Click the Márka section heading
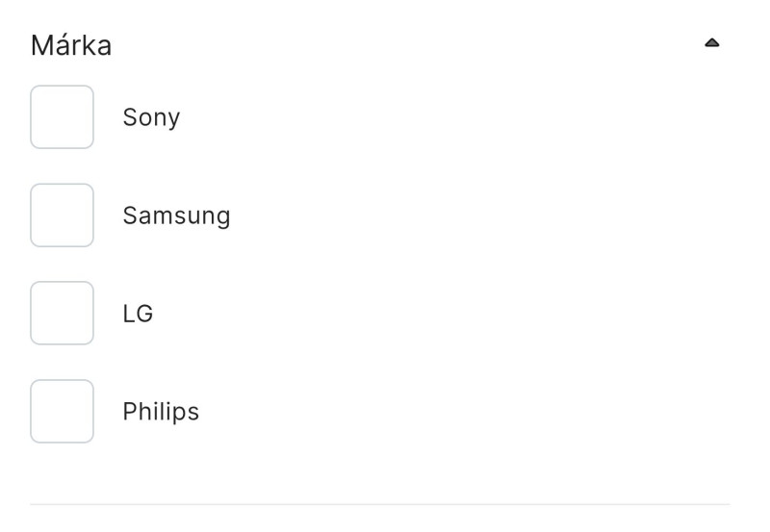The height and width of the screenshot is (532, 770). pyautogui.click(x=71, y=45)
